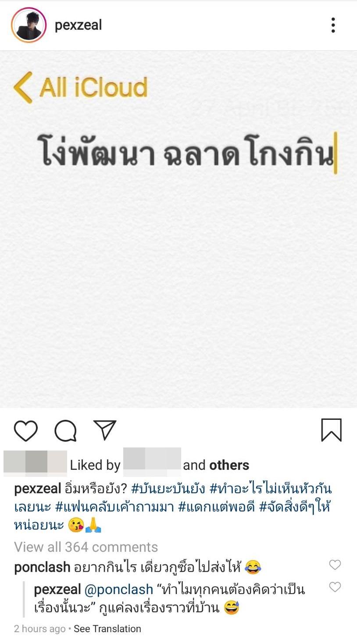Open the pexzeal name in the caption
Viewport: 357px width, 644px height.
click(x=38, y=489)
